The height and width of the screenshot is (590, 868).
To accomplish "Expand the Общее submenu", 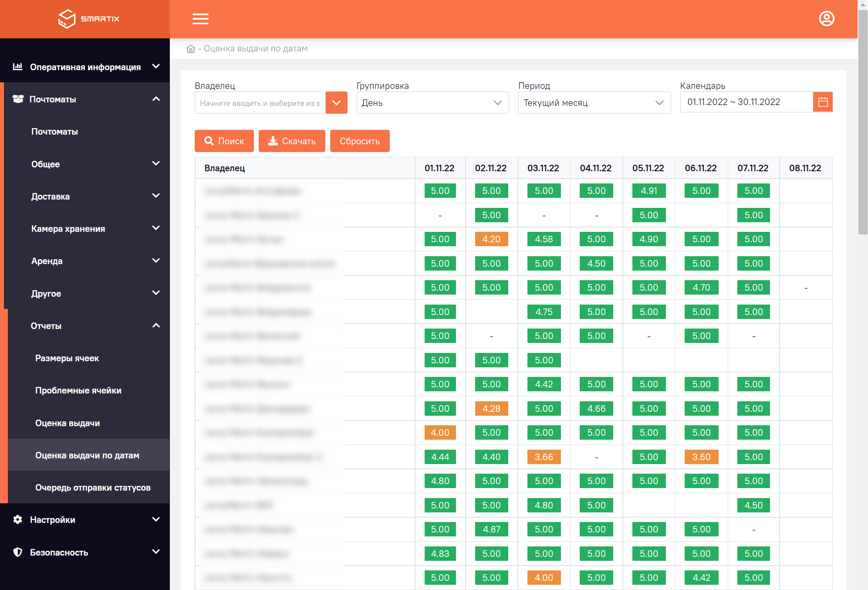I will pyautogui.click(x=156, y=163).
